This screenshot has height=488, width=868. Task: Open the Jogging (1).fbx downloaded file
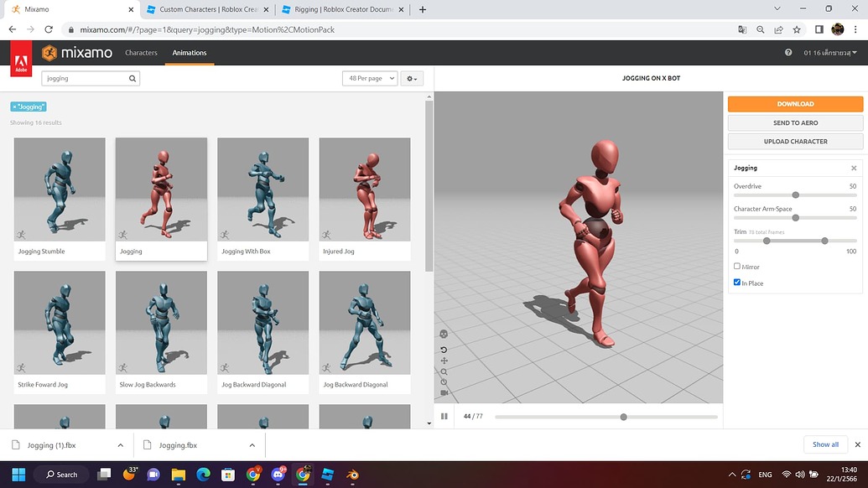[x=51, y=445]
